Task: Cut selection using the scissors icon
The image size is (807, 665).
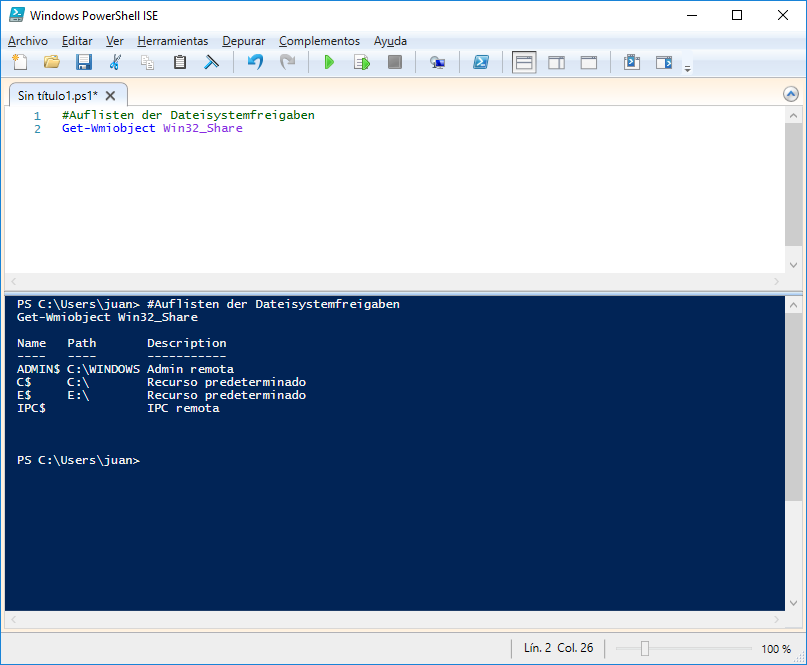Action: (115, 62)
